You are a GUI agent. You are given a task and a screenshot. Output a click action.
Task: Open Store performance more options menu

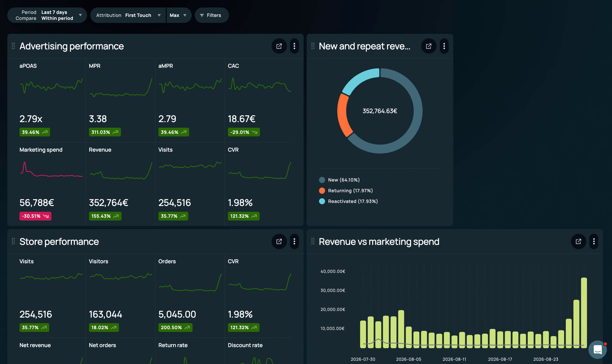(294, 242)
